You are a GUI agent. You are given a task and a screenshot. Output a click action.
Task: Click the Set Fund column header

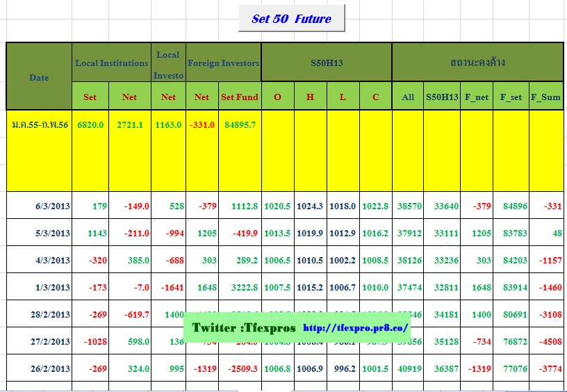tap(240, 97)
